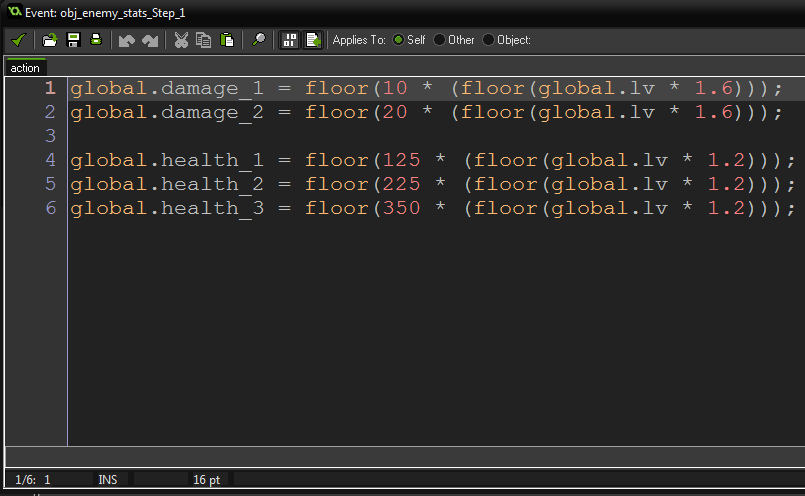The height and width of the screenshot is (496, 805).
Task: Click line number 2 in gutter
Action: click(x=50, y=112)
